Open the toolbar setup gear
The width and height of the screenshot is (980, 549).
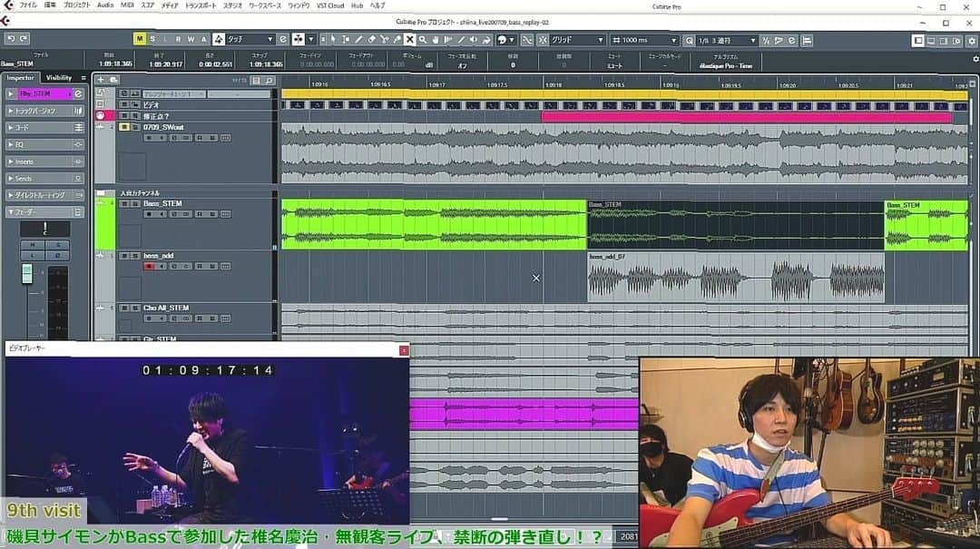coord(972,41)
